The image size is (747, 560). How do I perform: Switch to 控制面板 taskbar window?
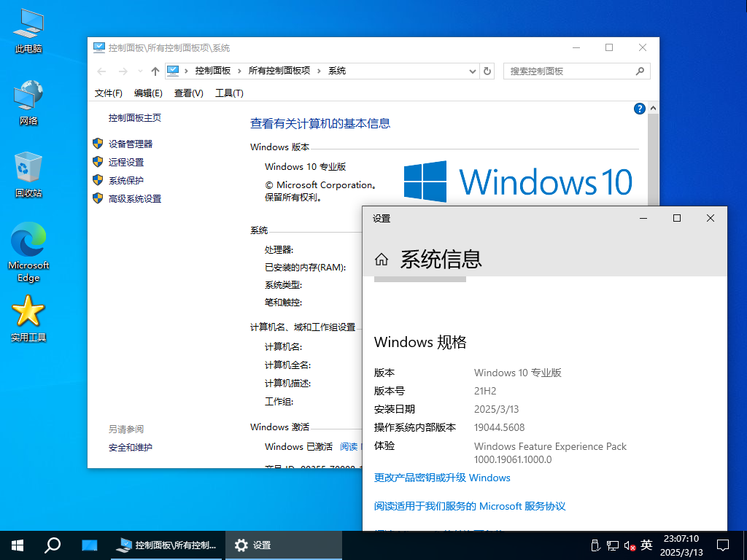coord(166,545)
